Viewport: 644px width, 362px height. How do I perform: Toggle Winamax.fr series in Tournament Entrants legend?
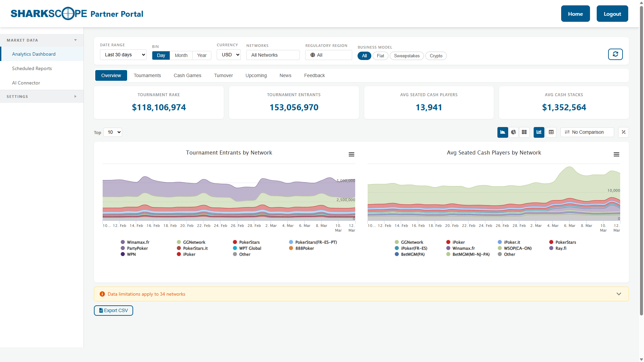135,242
